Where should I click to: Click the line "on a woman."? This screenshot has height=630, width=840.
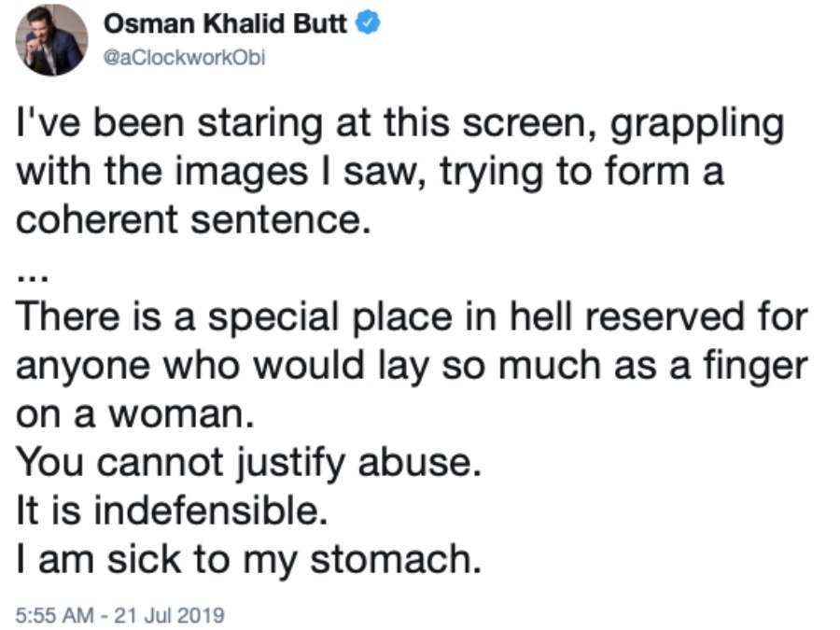135,415
